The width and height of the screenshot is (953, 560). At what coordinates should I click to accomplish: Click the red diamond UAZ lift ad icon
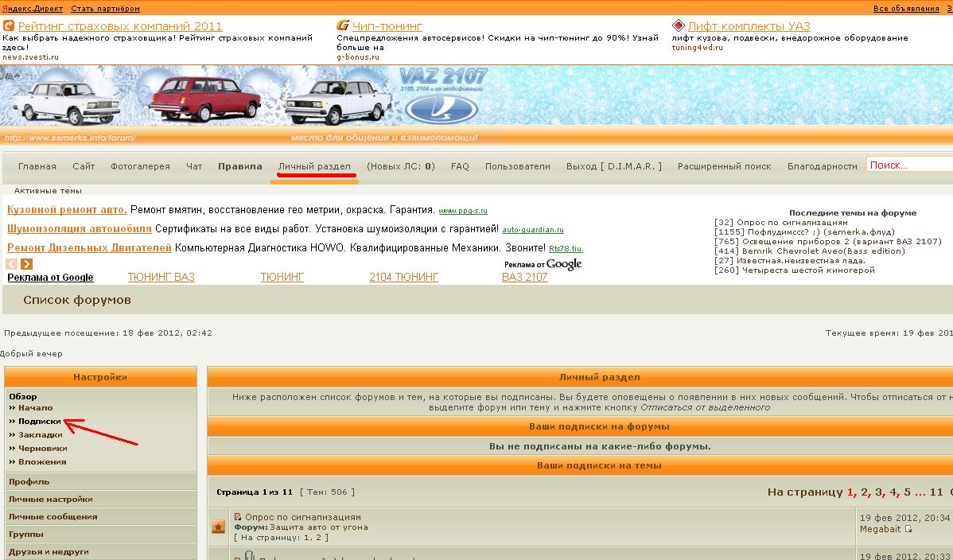[x=678, y=26]
